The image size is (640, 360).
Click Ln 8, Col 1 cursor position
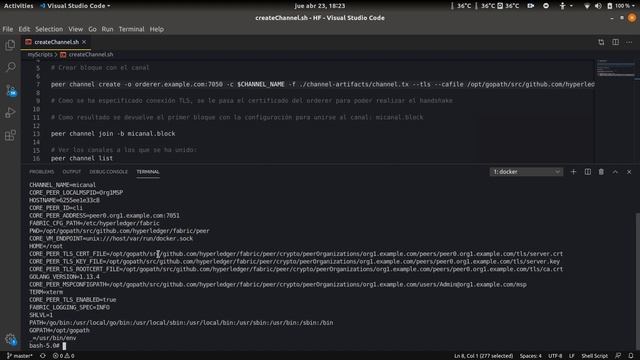coord(483,356)
